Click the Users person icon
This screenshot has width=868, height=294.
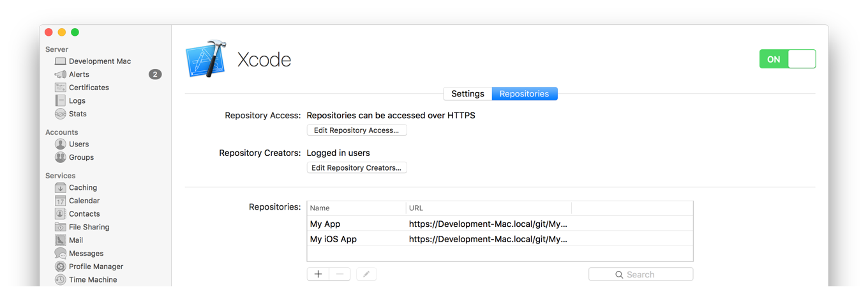[61, 144]
